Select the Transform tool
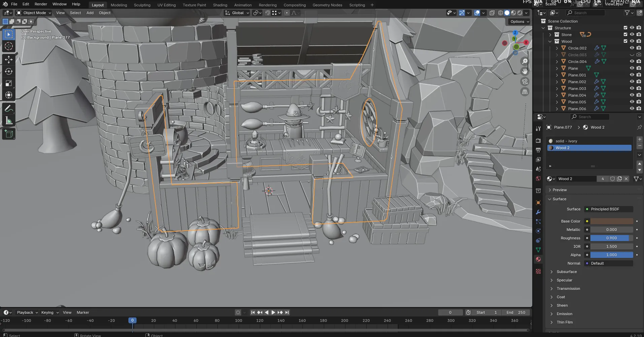This screenshot has height=337, width=644. point(9,95)
